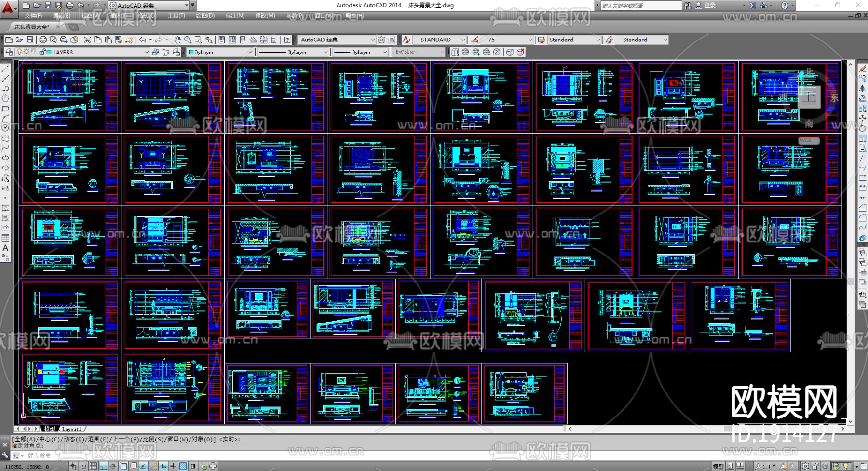Screen dimensions: 868x471
Task: Click the Save icon in the standard toolbar
Action: tap(30, 40)
